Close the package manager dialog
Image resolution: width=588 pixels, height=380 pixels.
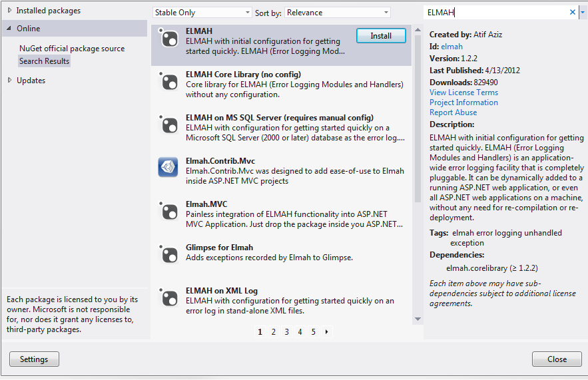[x=557, y=359]
